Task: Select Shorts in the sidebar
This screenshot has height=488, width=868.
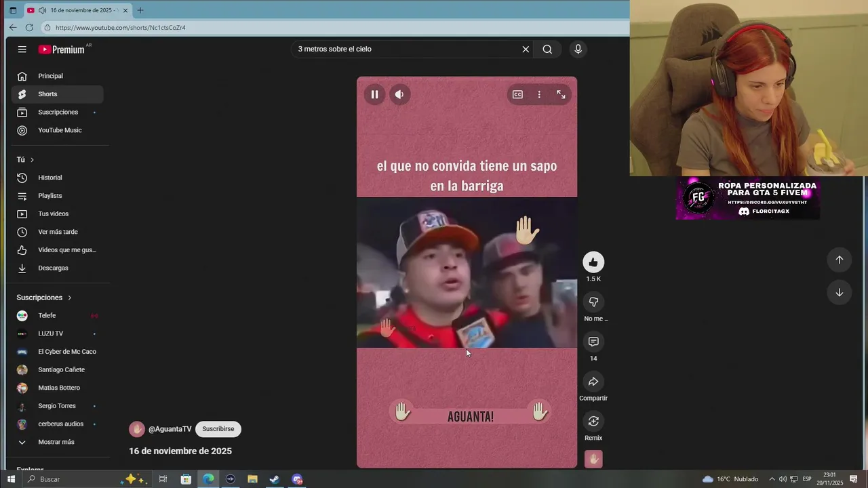Action: tap(57, 94)
